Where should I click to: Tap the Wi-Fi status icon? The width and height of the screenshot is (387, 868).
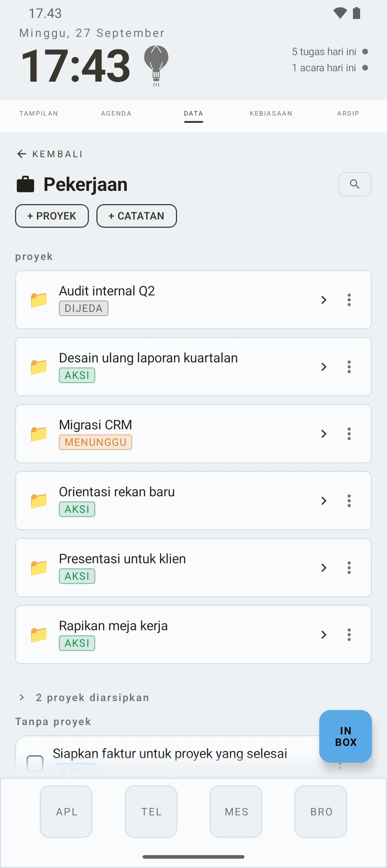[x=340, y=13]
